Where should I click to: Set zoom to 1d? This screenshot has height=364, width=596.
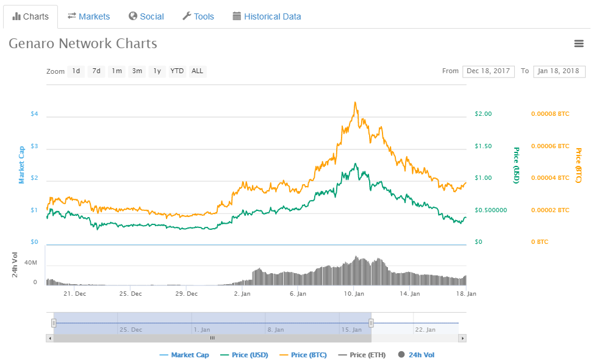pyautogui.click(x=76, y=71)
